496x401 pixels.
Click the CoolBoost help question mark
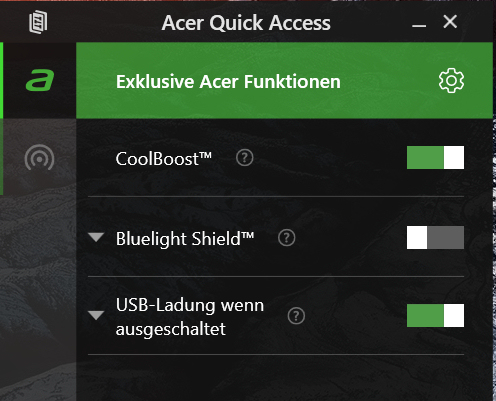(x=245, y=158)
